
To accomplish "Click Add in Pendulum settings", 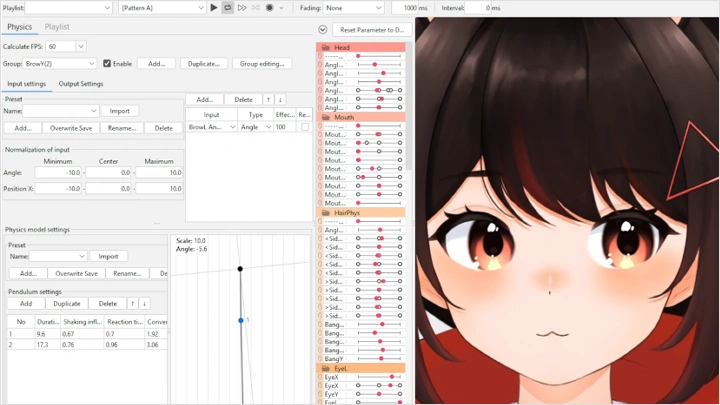I will 26,304.
